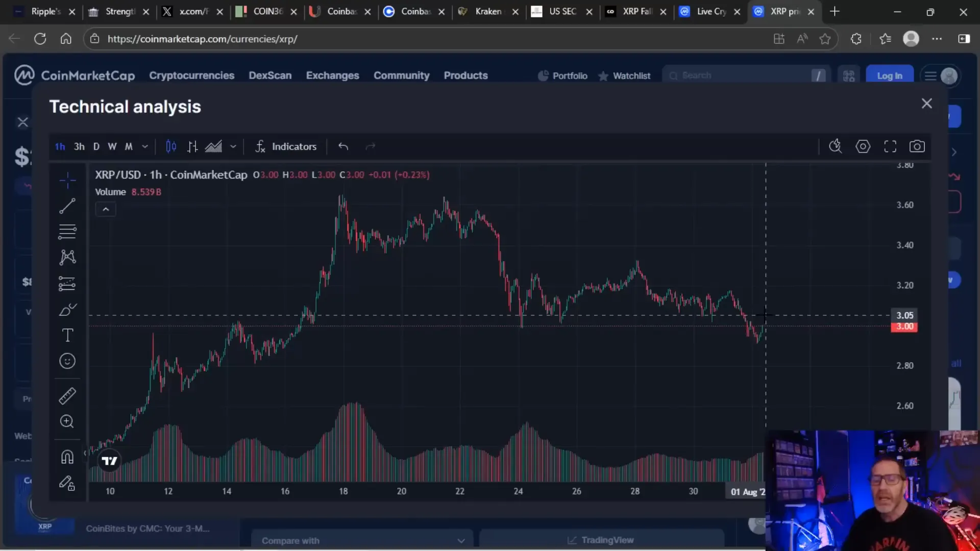The height and width of the screenshot is (551, 980).
Task: Toggle lock all drawing tools
Action: (x=67, y=483)
